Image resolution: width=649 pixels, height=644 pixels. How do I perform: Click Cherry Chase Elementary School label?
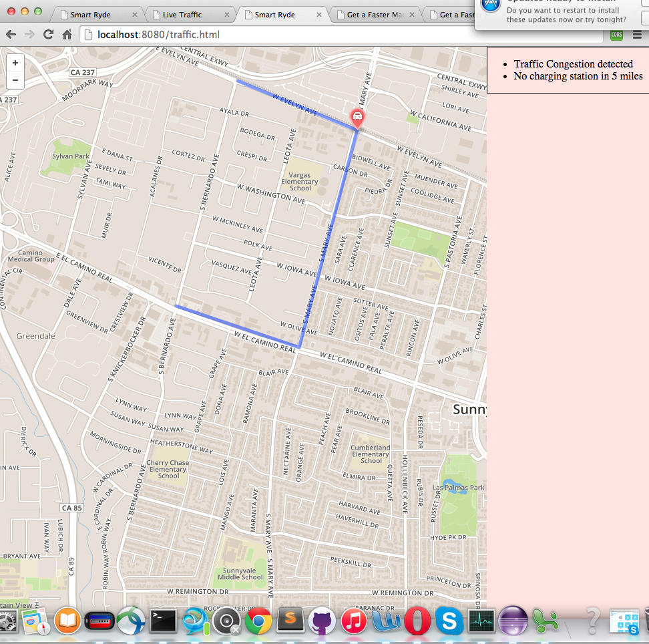pyautogui.click(x=168, y=469)
